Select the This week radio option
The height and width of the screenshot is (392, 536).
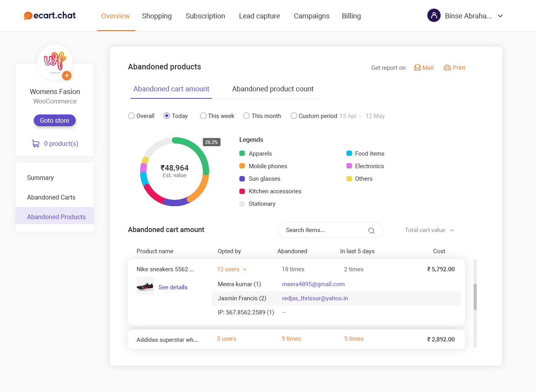click(x=203, y=116)
